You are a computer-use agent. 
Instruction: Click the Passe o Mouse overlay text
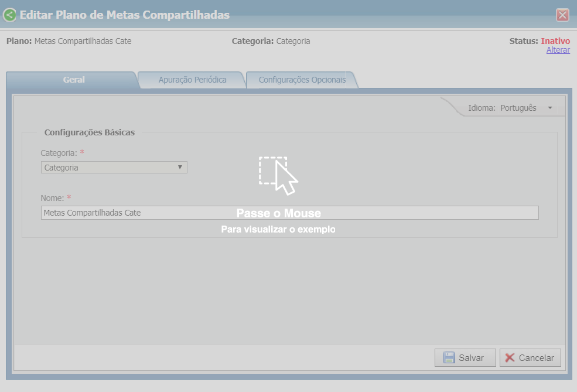click(278, 213)
